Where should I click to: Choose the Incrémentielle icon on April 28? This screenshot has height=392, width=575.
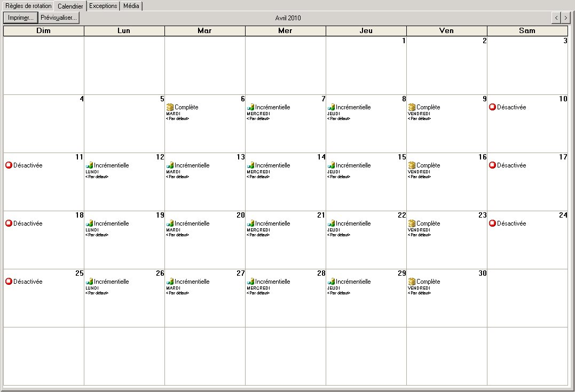250,282
